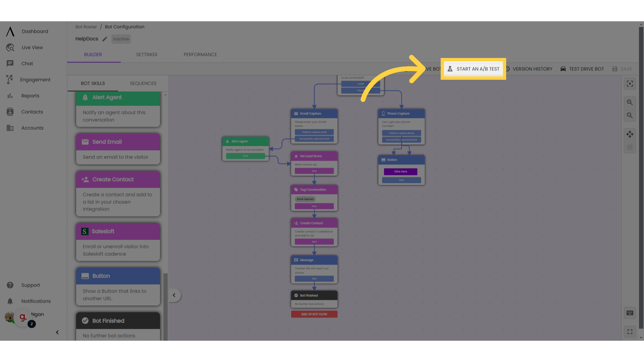Click the full-screen expand icon top-right
The width and height of the screenshot is (644, 362).
(x=630, y=84)
